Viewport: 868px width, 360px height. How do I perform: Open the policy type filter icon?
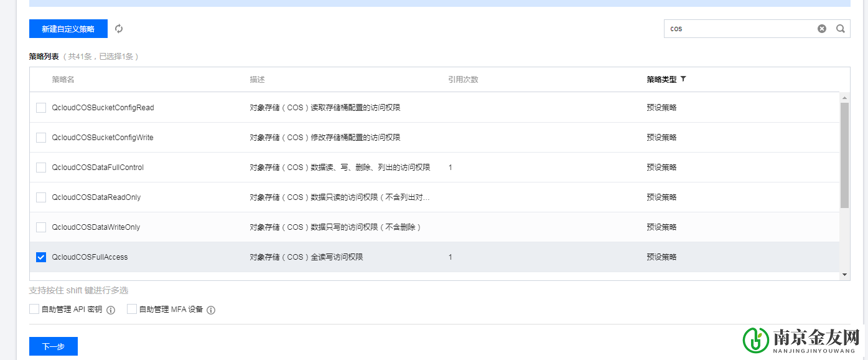(x=683, y=79)
